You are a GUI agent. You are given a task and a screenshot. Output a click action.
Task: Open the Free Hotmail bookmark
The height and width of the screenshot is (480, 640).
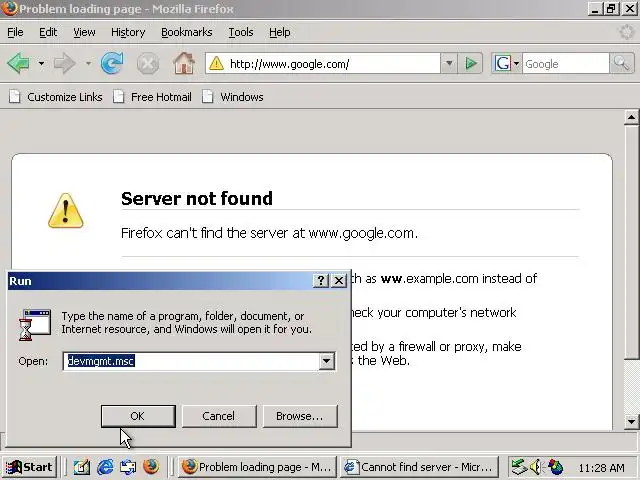tap(152, 97)
